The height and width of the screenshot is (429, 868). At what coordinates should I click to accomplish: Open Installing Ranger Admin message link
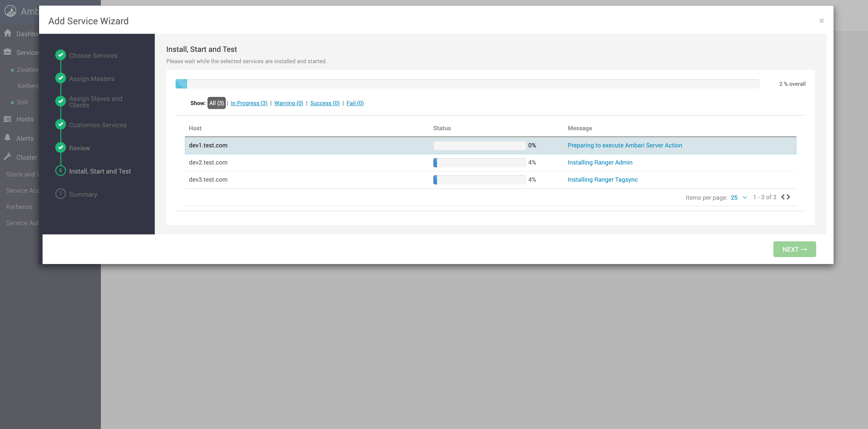(600, 162)
